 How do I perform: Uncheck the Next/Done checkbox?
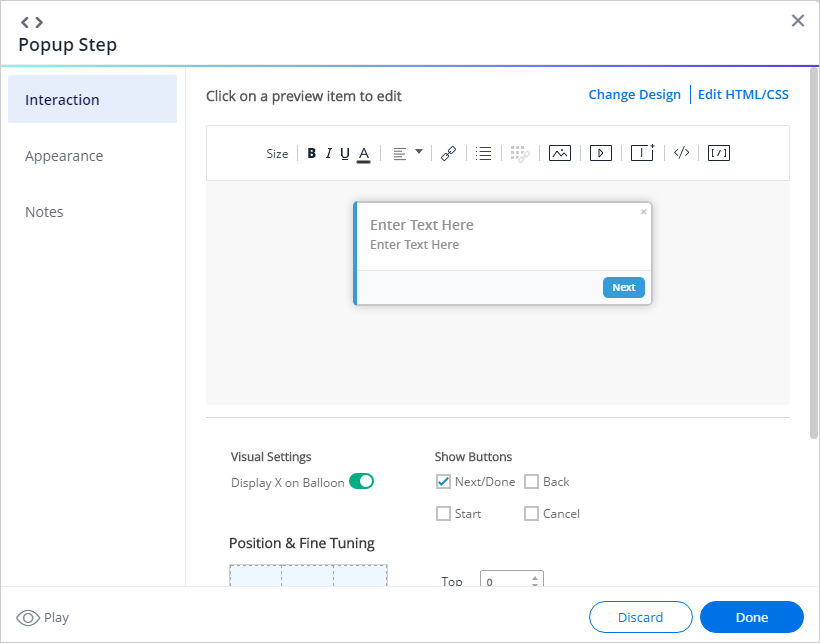443,482
